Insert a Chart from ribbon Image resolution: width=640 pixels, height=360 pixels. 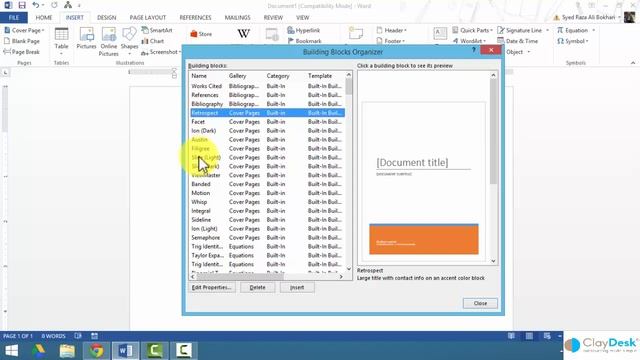153,41
